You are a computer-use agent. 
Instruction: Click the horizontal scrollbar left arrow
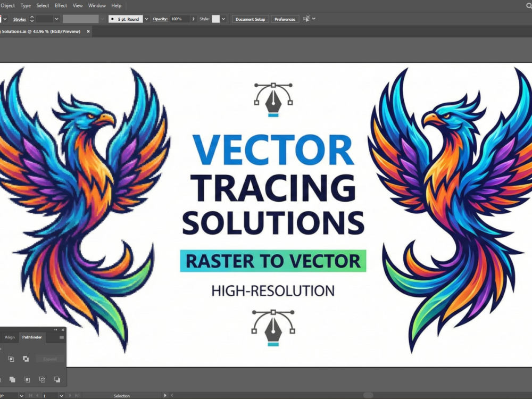click(x=172, y=395)
